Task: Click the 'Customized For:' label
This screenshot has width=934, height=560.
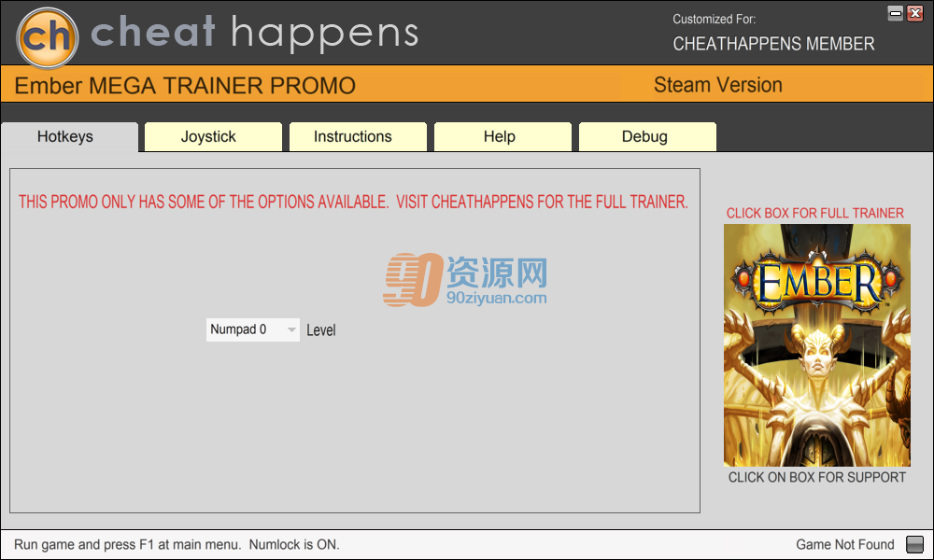Action: [x=715, y=19]
